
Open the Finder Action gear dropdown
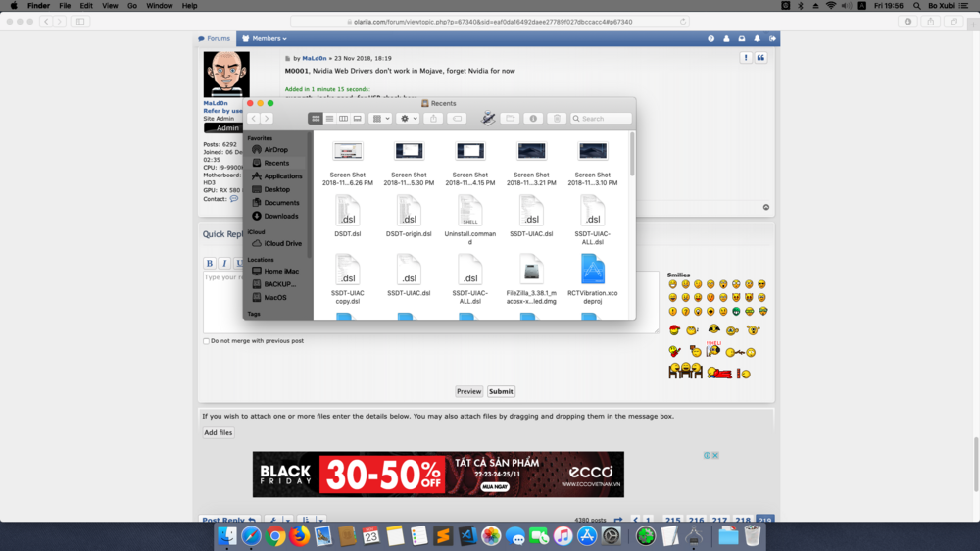[x=408, y=119]
